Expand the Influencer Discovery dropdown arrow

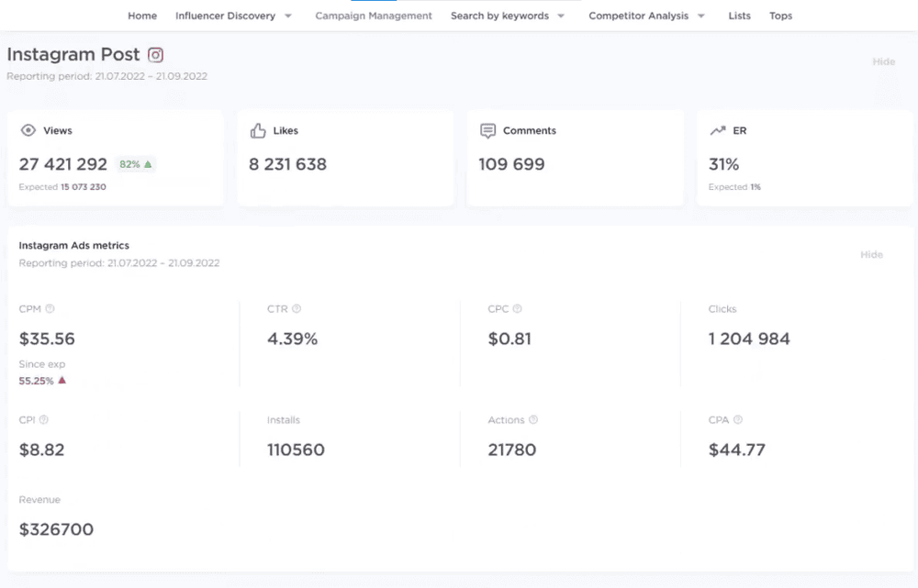coord(288,16)
